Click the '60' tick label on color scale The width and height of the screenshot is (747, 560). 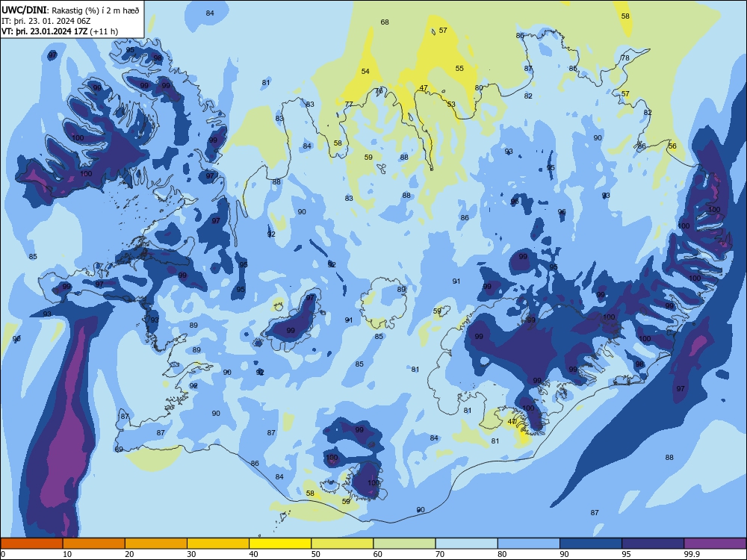click(378, 554)
